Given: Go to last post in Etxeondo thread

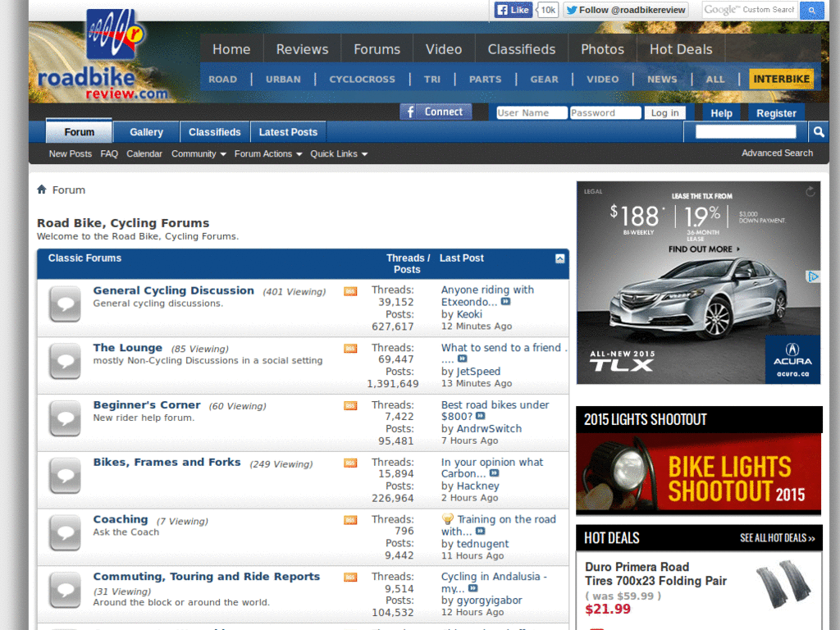Looking at the screenshot, I should click(x=505, y=302).
